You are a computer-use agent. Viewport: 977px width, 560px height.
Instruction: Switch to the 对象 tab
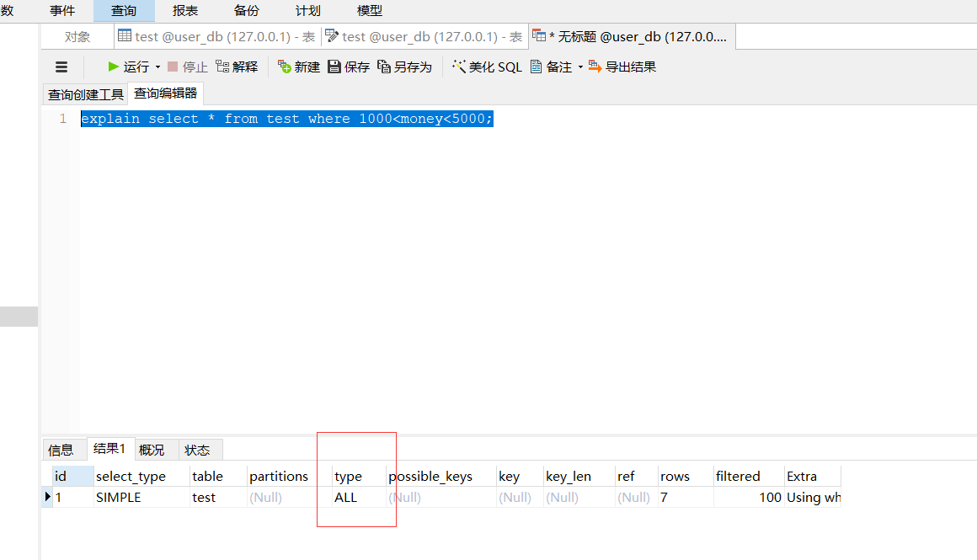click(x=77, y=37)
